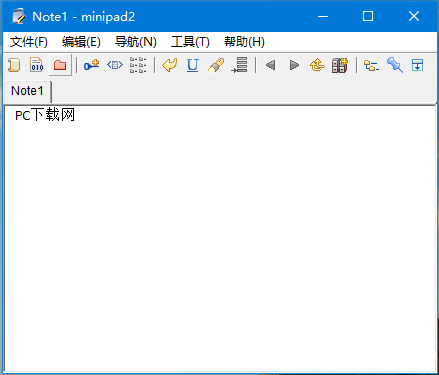Open the 编辑(E) menu
Viewport: 439px width, 375px height.
[81, 42]
